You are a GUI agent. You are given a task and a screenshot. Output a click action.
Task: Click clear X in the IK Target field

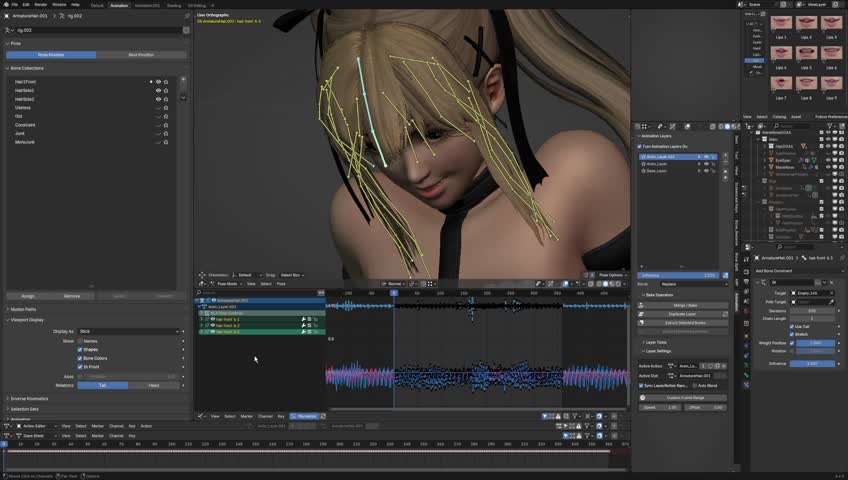pos(831,293)
